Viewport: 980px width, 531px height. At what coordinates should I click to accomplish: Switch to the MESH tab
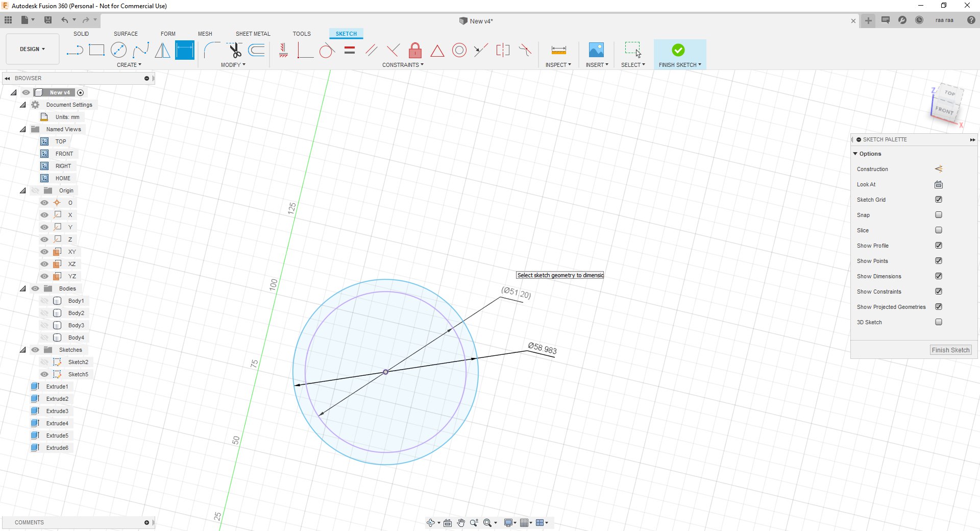point(205,34)
